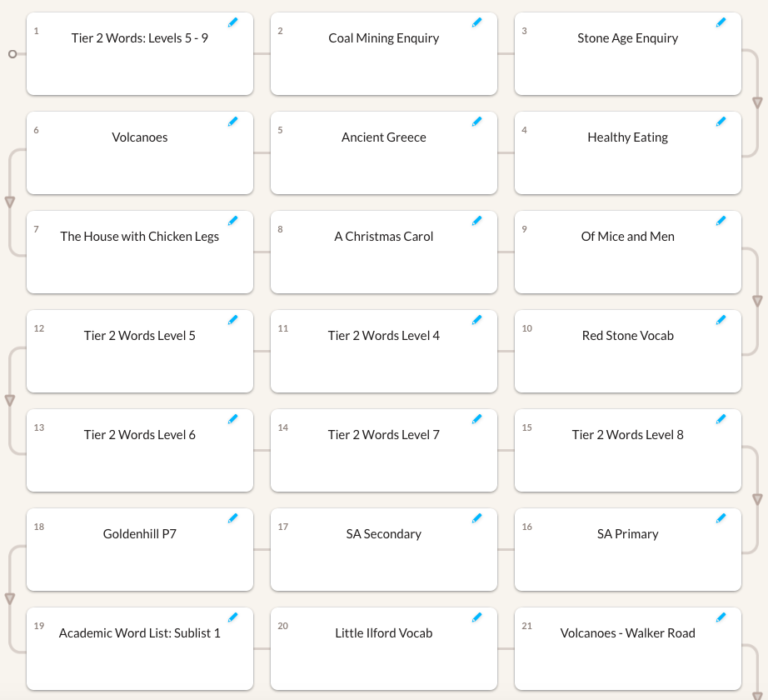This screenshot has width=768, height=700.
Task: Click edit pencil on Coal Mining Enquiry card
Action: pos(476,22)
